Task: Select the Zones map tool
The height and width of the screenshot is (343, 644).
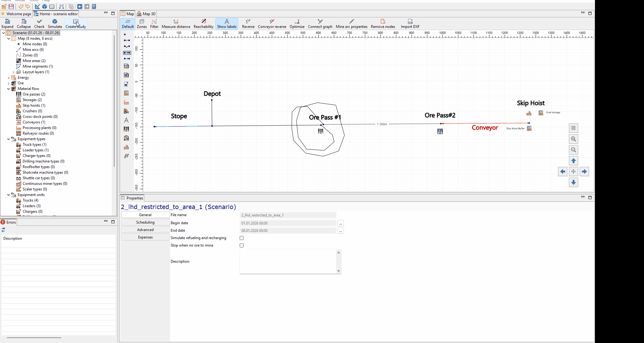Action: 142,24
